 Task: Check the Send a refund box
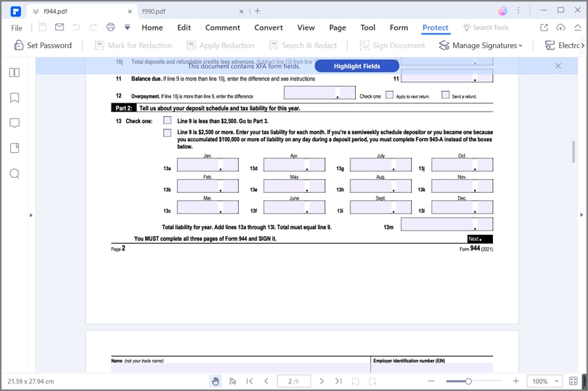[445, 95]
